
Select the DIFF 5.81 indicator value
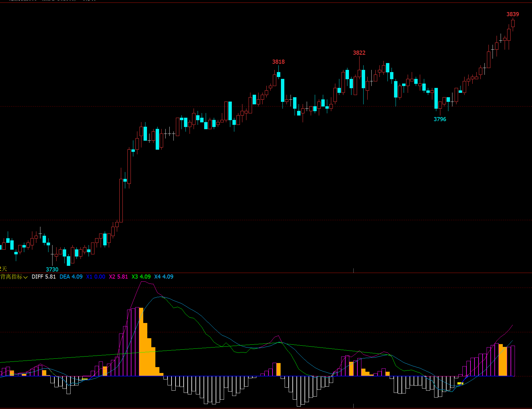tap(44, 277)
